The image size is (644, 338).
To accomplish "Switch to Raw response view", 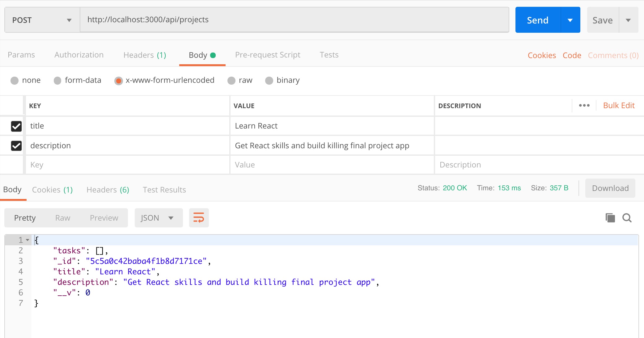I will click(63, 218).
